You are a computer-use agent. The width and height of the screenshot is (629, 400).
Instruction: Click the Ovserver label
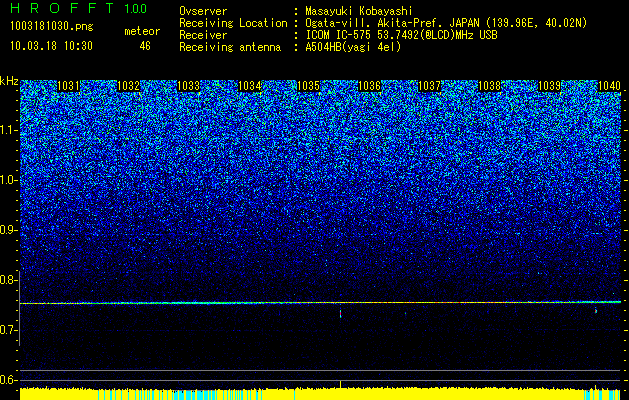[x=203, y=11]
